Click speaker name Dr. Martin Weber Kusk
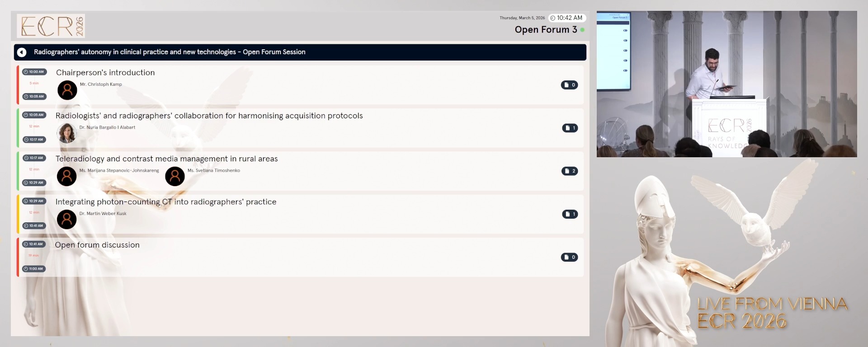Image resolution: width=868 pixels, height=347 pixels. point(103,214)
